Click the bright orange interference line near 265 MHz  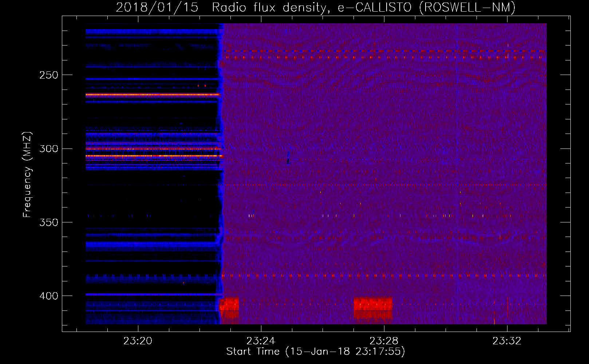153,95
